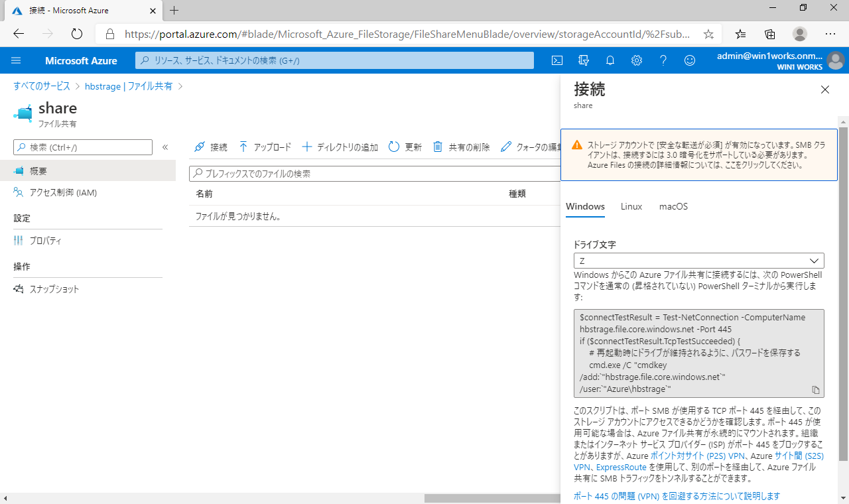This screenshot has width=849, height=504.
Task: Open the ドライブ文字 dropdown showing Z
Action: point(699,261)
